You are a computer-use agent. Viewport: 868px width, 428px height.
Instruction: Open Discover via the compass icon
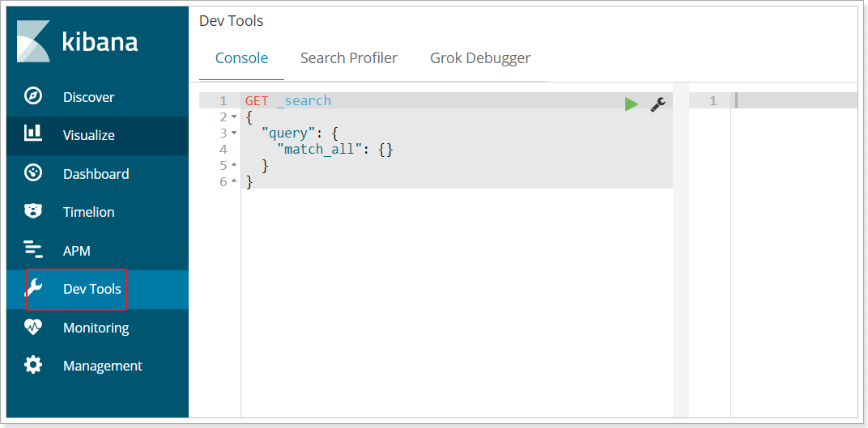click(33, 96)
